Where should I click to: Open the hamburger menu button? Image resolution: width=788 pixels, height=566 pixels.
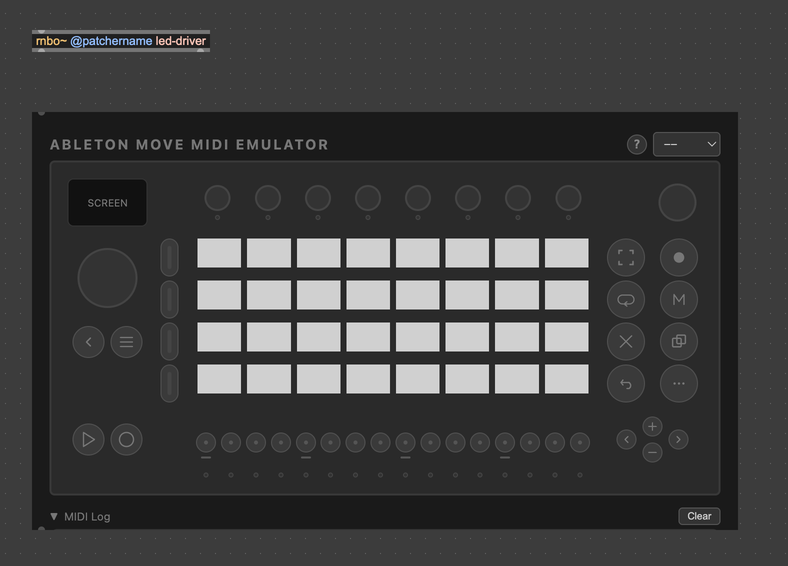click(126, 342)
